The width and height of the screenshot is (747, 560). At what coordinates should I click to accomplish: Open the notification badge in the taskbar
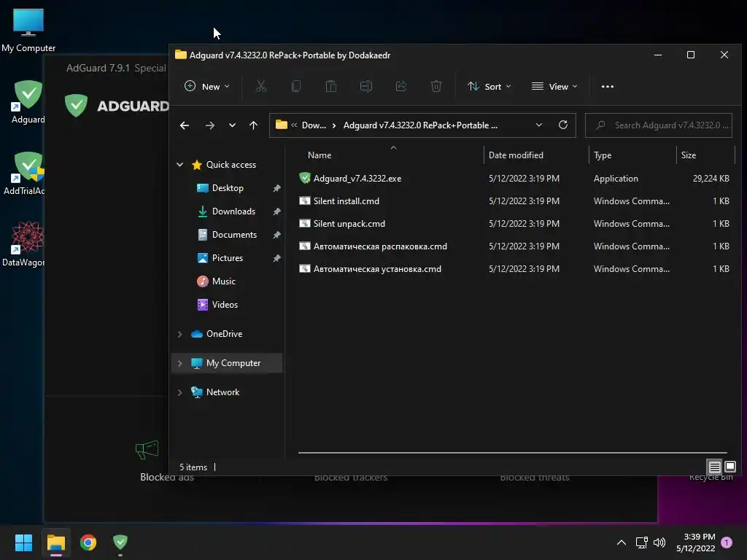pos(727,542)
